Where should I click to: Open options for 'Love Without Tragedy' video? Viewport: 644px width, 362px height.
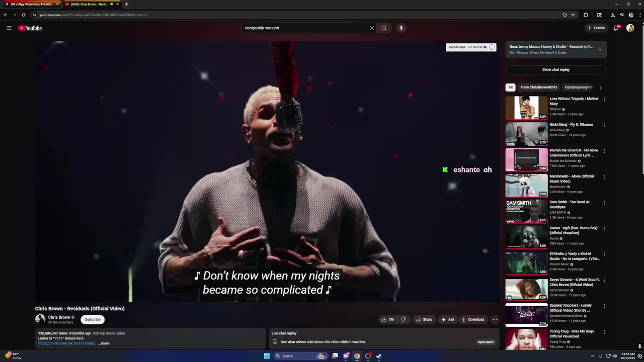tap(605, 100)
